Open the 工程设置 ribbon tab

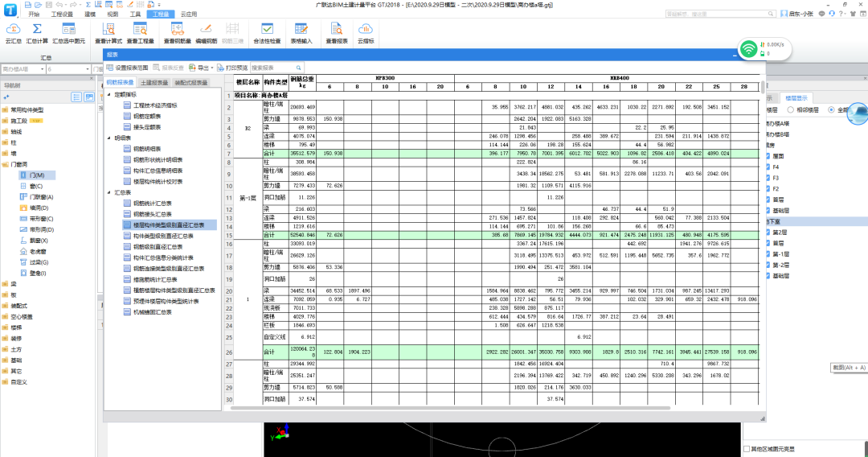[x=61, y=14]
